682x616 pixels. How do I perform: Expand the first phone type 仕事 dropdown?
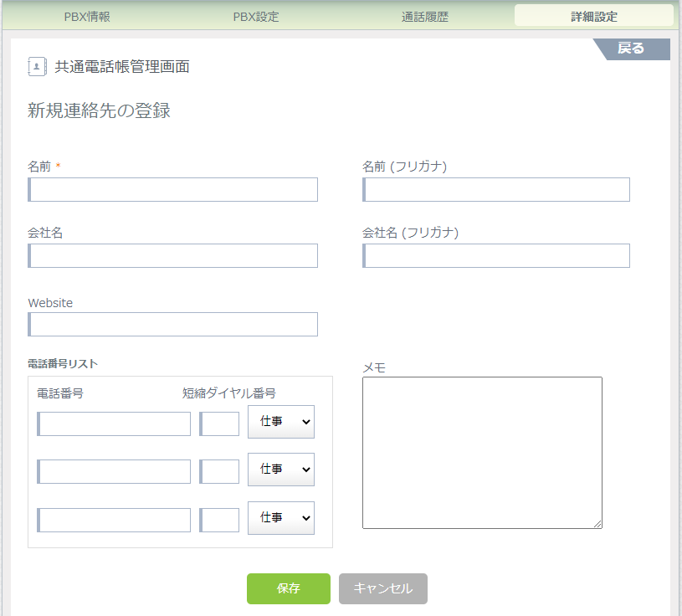tap(281, 422)
